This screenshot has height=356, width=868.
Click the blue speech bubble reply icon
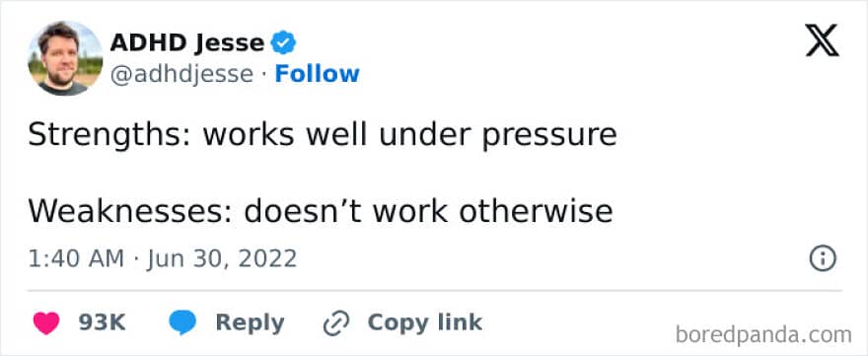click(x=182, y=322)
